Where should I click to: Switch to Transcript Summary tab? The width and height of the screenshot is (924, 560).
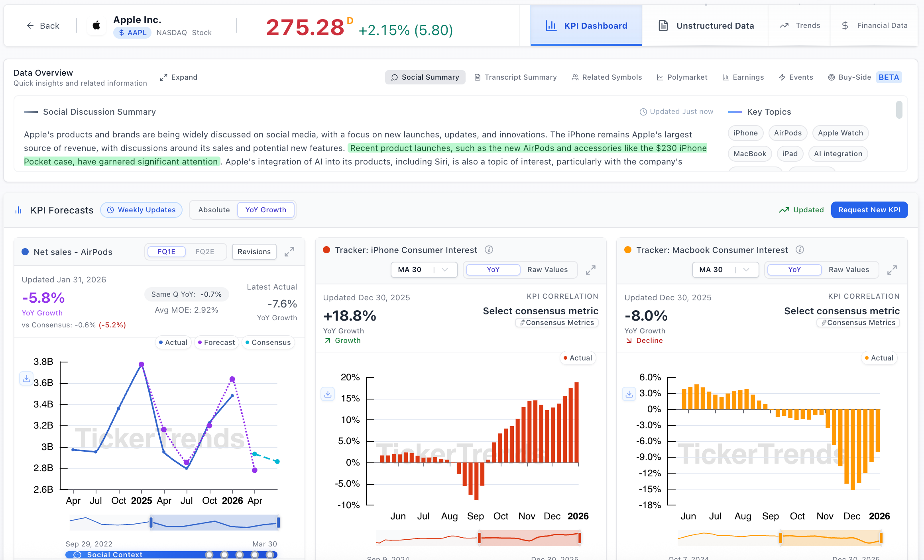tap(515, 77)
